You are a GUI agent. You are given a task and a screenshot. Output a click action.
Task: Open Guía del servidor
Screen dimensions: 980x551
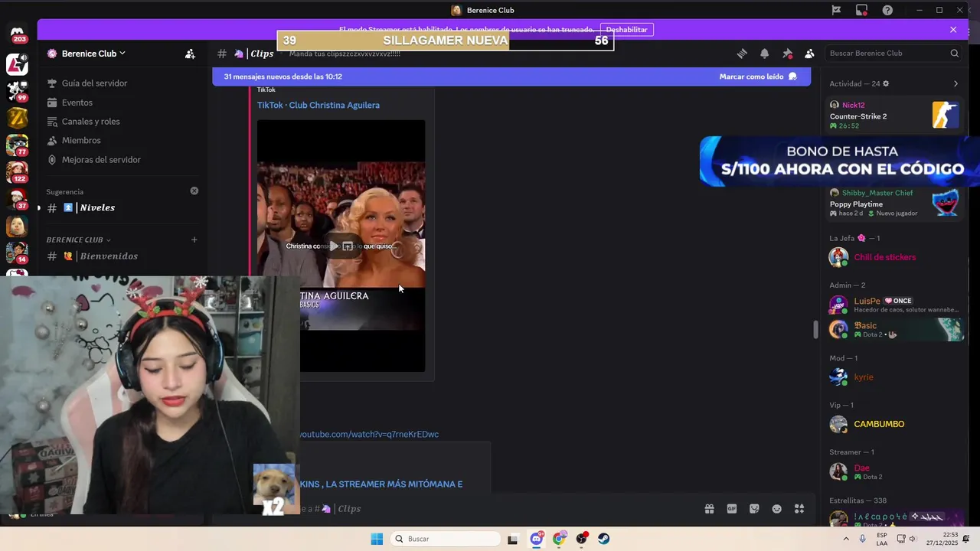[121, 83]
